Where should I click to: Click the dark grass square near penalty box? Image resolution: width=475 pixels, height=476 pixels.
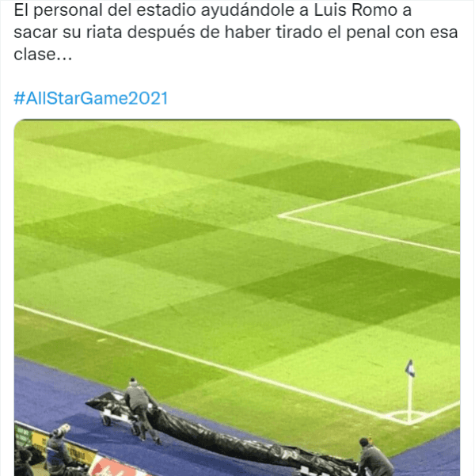pyautogui.click(x=321, y=180)
